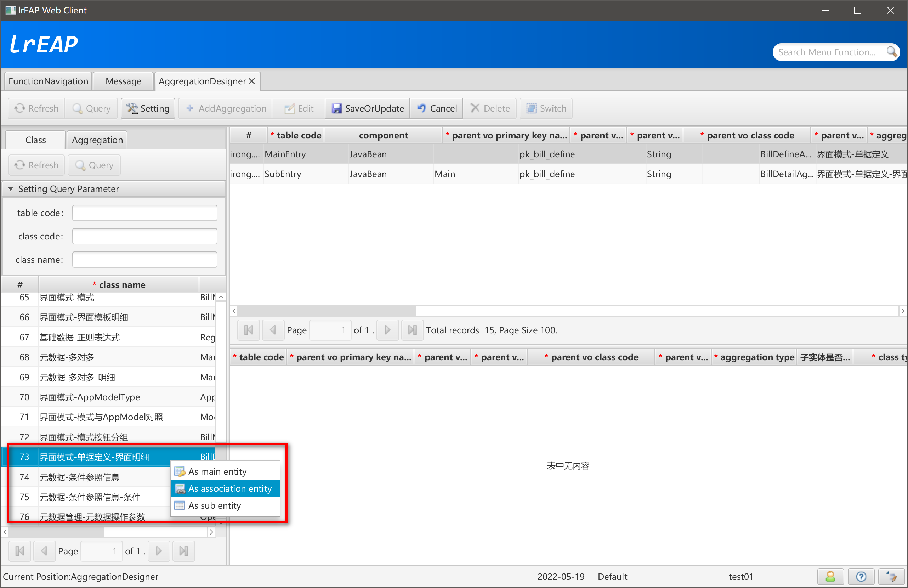
Task: Click the Switch toolbar button
Action: tap(546, 108)
